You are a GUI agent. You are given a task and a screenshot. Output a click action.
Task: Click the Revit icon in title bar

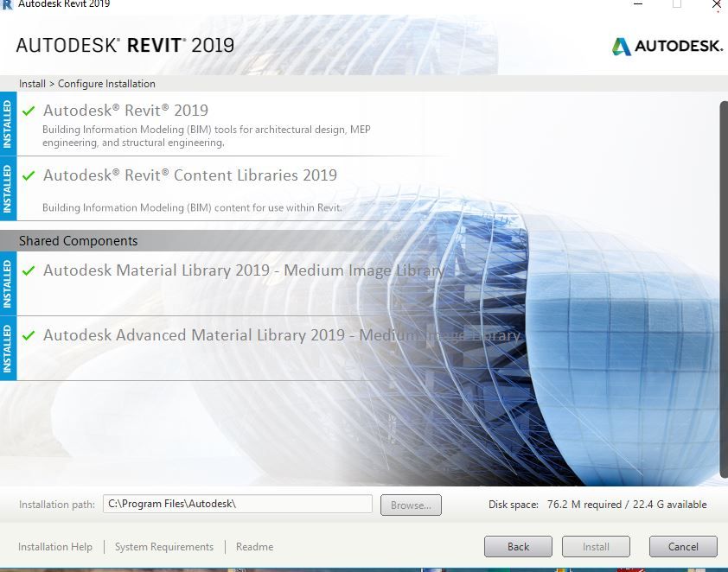(x=7, y=4)
